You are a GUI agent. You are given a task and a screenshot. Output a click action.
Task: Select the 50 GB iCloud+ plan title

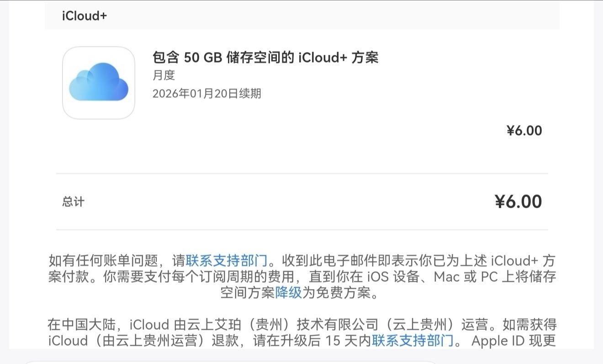[x=265, y=58]
